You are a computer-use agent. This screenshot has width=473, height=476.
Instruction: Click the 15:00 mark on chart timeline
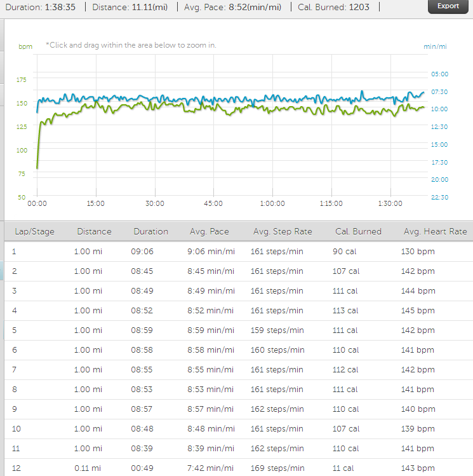pyautogui.click(x=96, y=203)
